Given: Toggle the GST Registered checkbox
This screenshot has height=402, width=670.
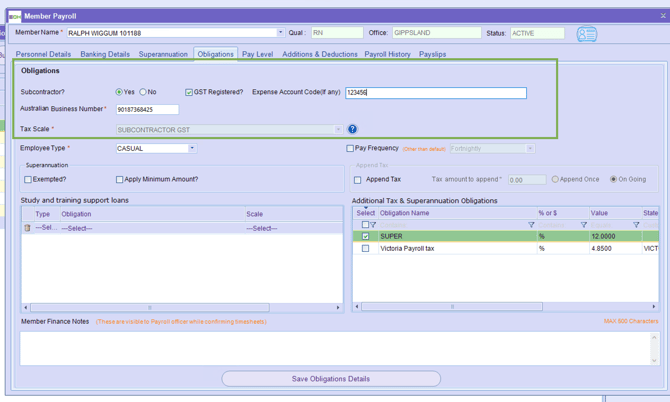Looking at the screenshot, I should coord(189,92).
